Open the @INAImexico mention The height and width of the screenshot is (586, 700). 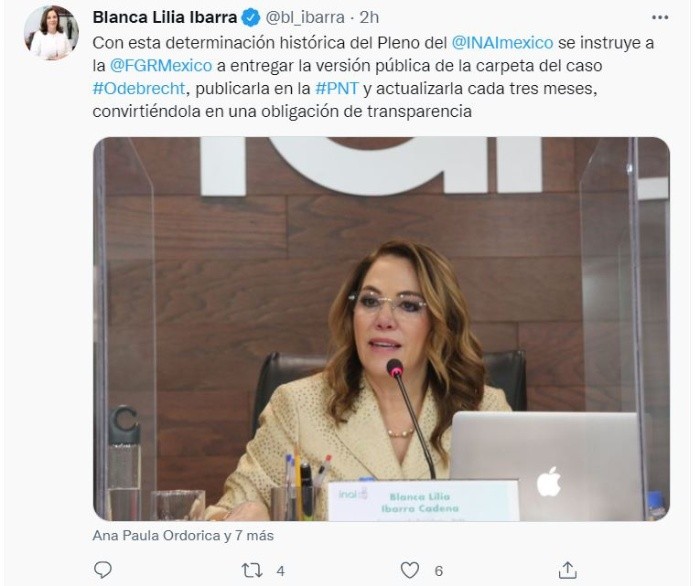[502, 43]
